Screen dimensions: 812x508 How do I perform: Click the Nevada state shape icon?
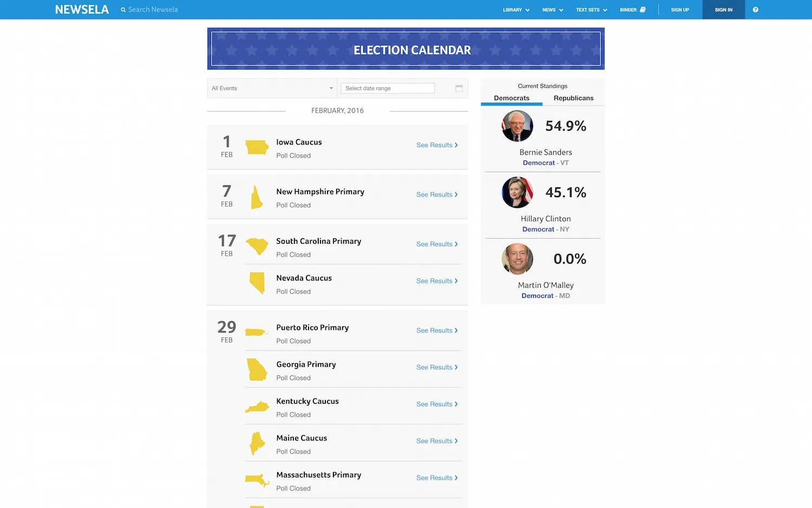[257, 283]
